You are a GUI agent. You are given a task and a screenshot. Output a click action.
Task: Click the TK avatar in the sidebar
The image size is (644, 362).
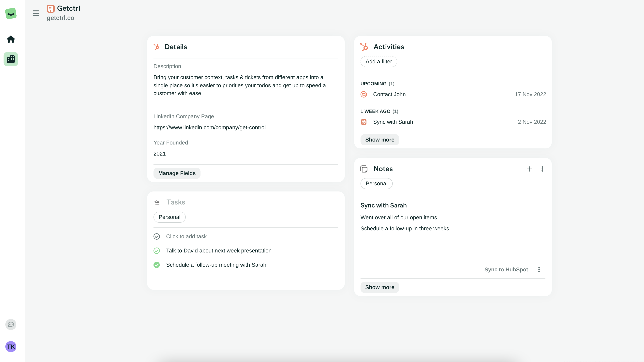pos(10,347)
